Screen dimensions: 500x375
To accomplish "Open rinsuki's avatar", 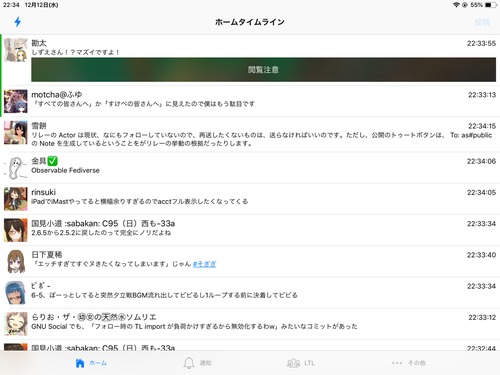I will click(x=16, y=199).
